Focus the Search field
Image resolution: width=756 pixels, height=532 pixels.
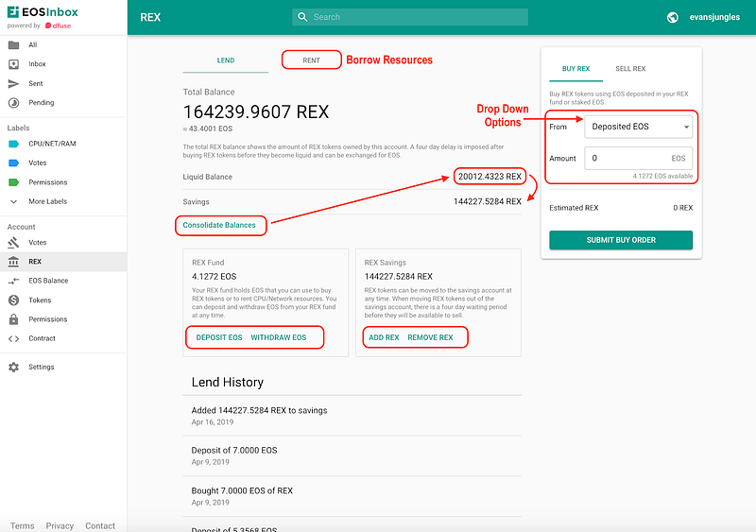pyautogui.click(x=410, y=17)
